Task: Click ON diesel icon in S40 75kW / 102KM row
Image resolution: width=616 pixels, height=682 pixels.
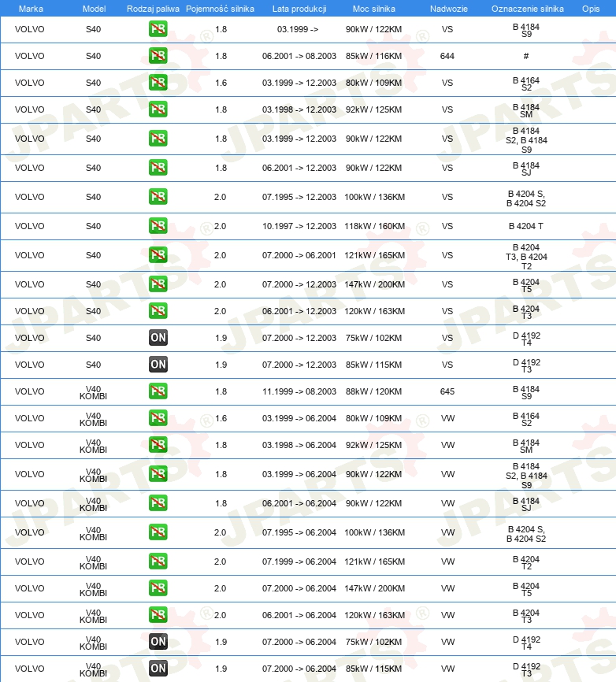Action: (158, 338)
